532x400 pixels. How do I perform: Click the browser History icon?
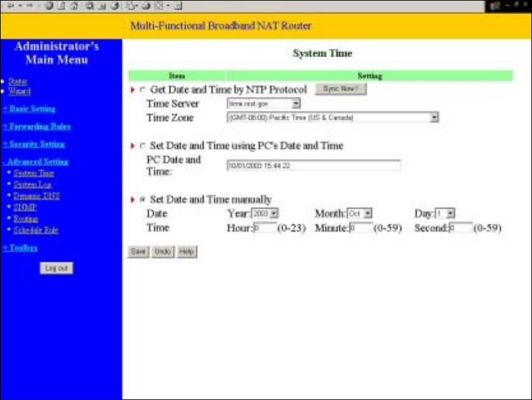pyautogui.click(x=116, y=6)
